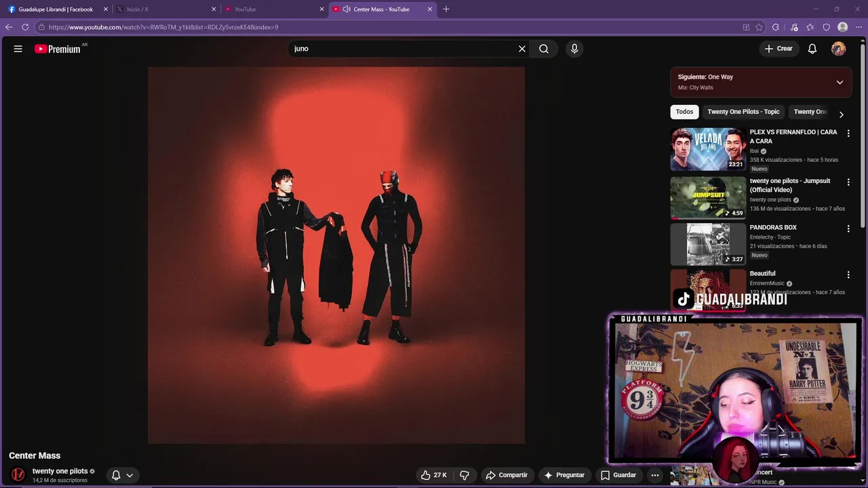This screenshot has height=488, width=868.
Task: Clear the search text with the X icon
Action: (x=522, y=49)
